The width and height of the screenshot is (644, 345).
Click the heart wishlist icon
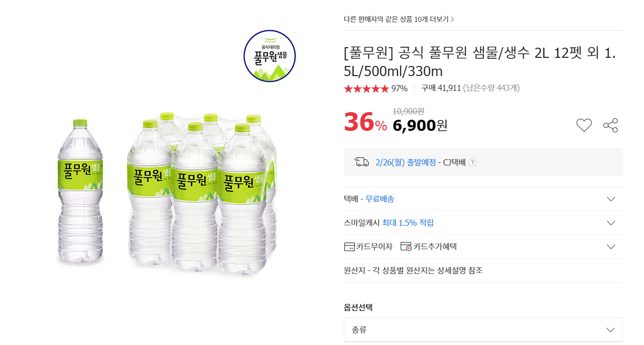[x=584, y=125]
